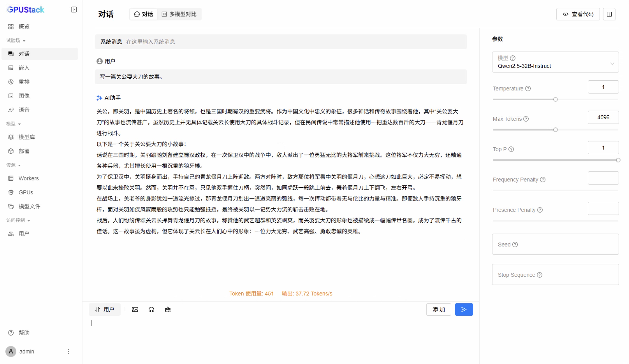This screenshot has height=364, width=629.
Task: Click the image upload icon in the input toolbar
Action: [135, 310]
